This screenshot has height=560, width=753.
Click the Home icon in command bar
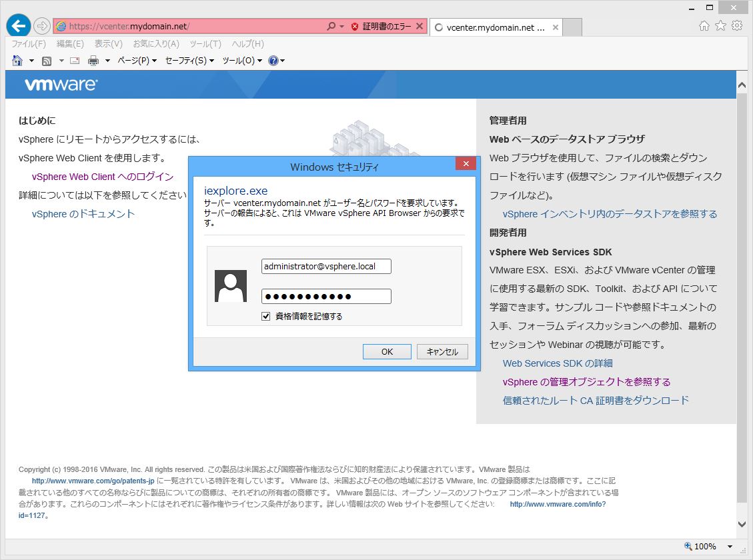pos(17,61)
